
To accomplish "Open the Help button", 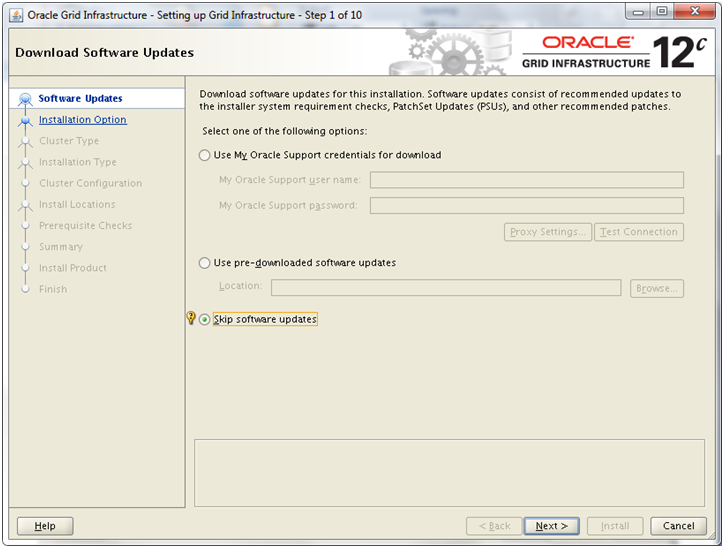I will (x=45, y=526).
